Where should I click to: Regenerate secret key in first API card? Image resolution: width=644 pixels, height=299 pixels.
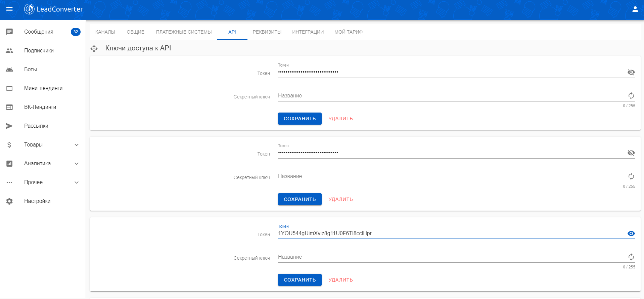tap(631, 96)
